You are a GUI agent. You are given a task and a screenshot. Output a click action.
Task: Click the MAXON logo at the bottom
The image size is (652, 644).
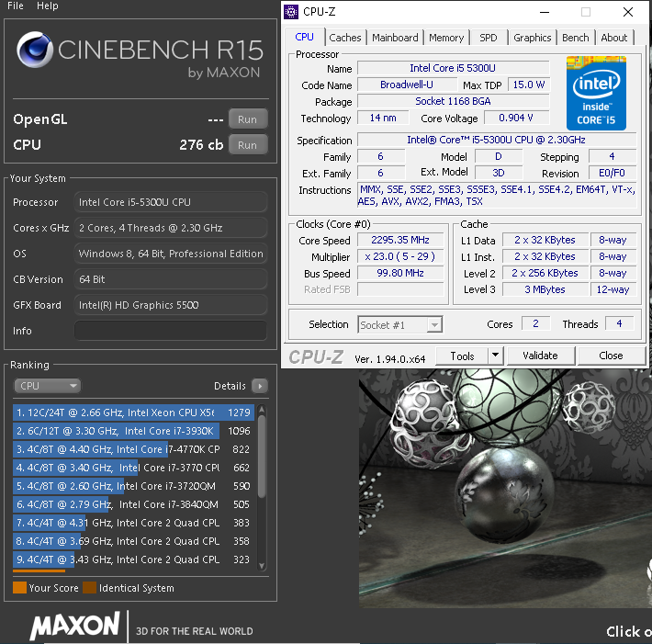pyautogui.click(x=75, y=626)
